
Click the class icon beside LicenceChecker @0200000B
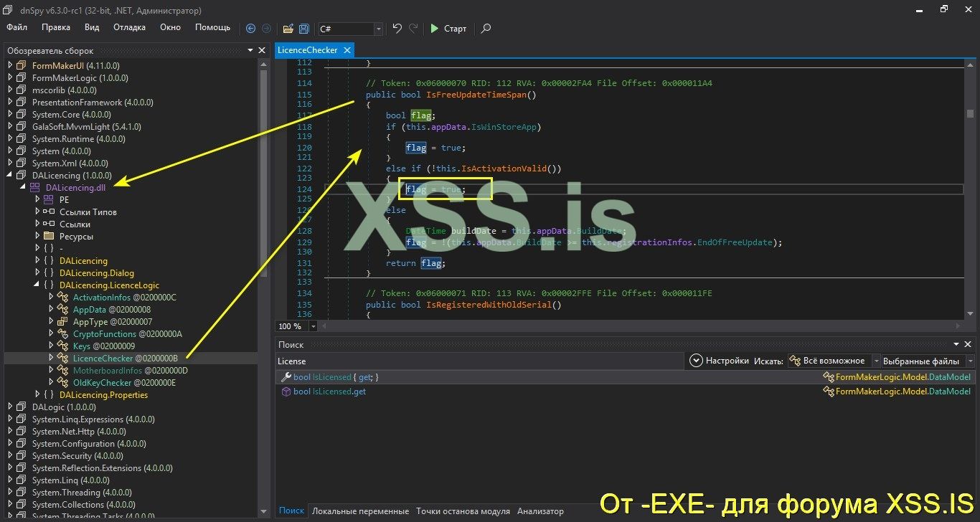coord(63,358)
